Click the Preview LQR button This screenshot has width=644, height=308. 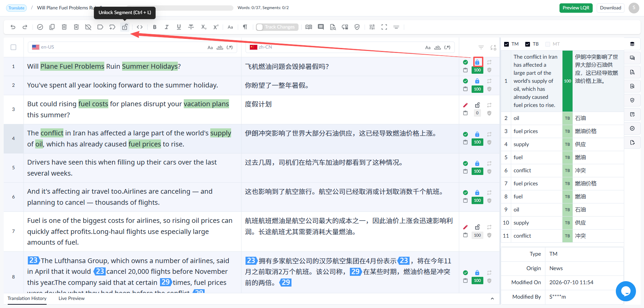coord(576,8)
